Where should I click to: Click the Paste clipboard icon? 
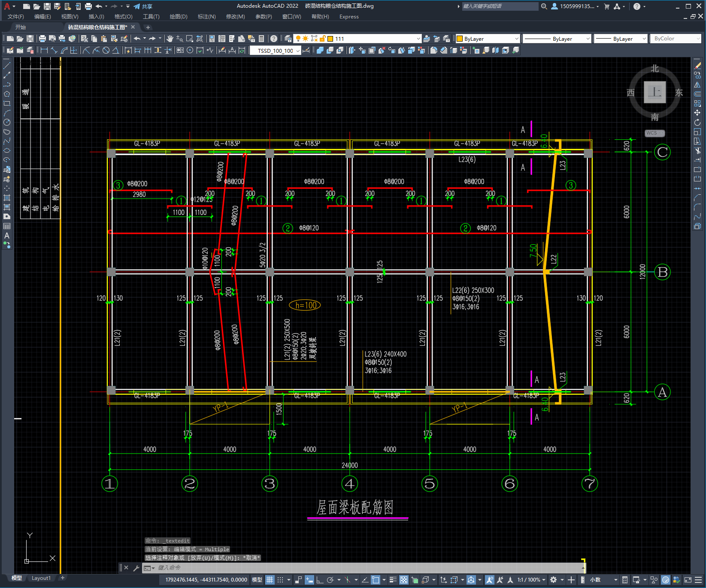point(104,39)
